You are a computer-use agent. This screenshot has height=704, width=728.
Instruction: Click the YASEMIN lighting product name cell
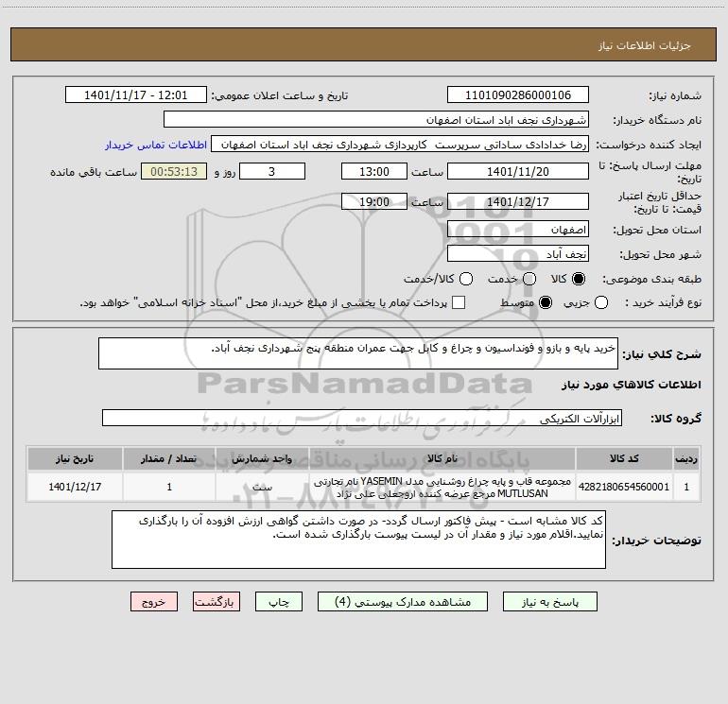(x=442, y=488)
